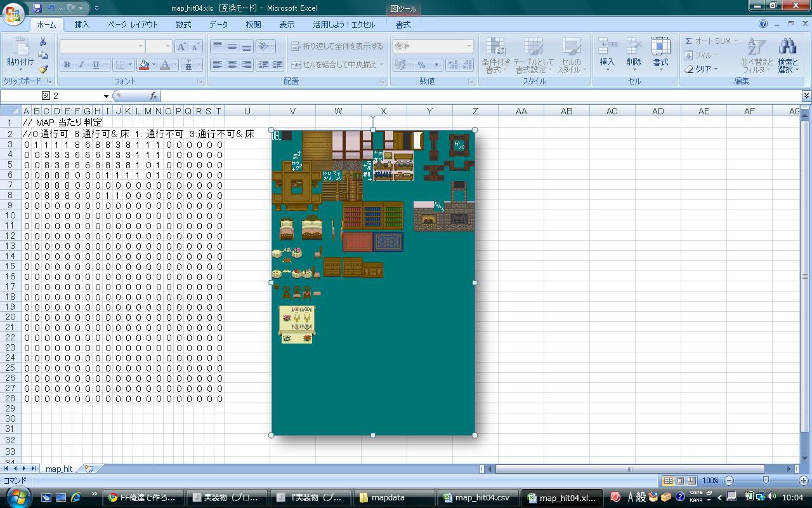Open the phonetic guide (ア亜) button

188,65
